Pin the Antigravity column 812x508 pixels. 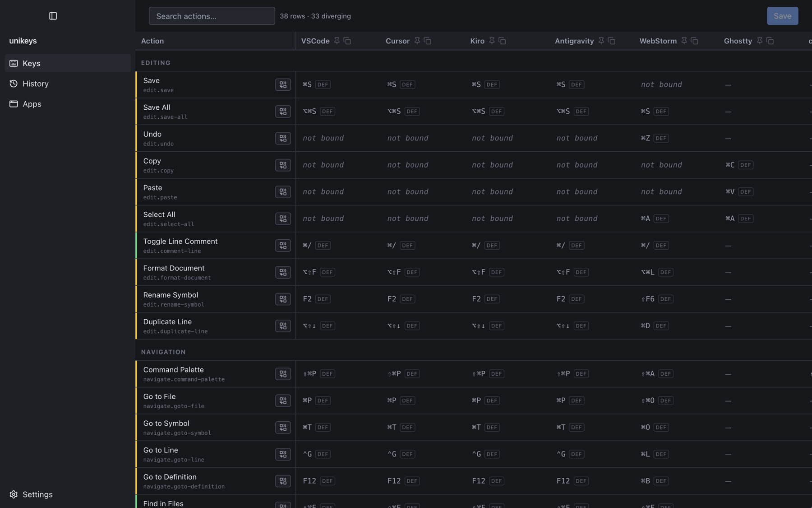pyautogui.click(x=601, y=41)
